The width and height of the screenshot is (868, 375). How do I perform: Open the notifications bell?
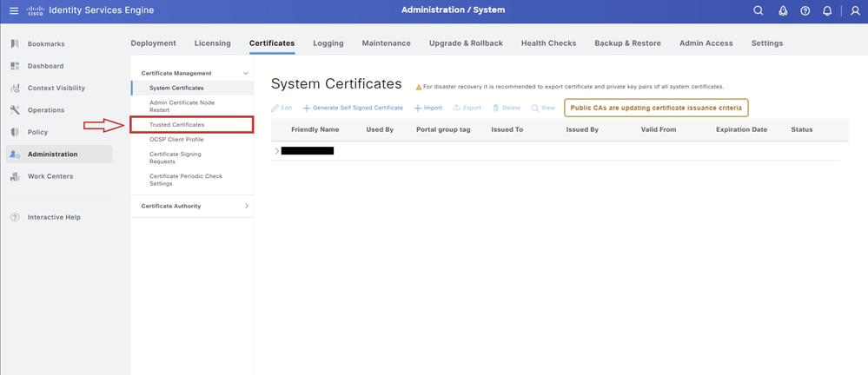pyautogui.click(x=827, y=10)
